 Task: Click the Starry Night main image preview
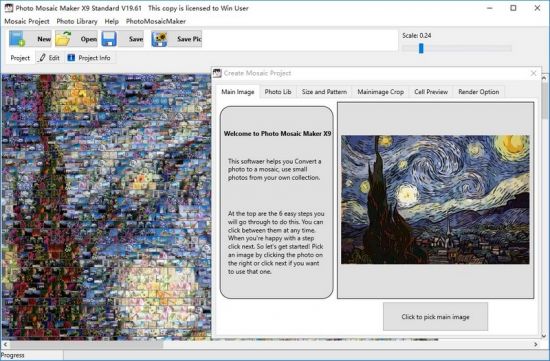[x=435, y=199]
